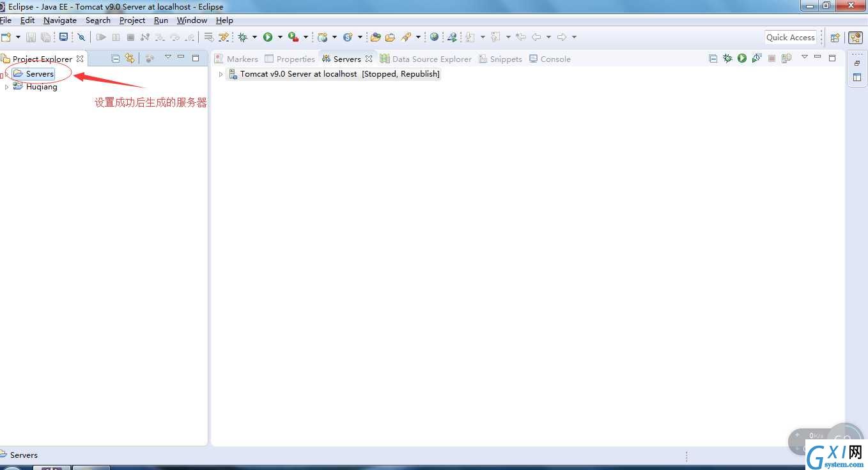The height and width of the screenshot is (470, 868).
Task: Expand the Huqiang project node
Action: (6, 87)
